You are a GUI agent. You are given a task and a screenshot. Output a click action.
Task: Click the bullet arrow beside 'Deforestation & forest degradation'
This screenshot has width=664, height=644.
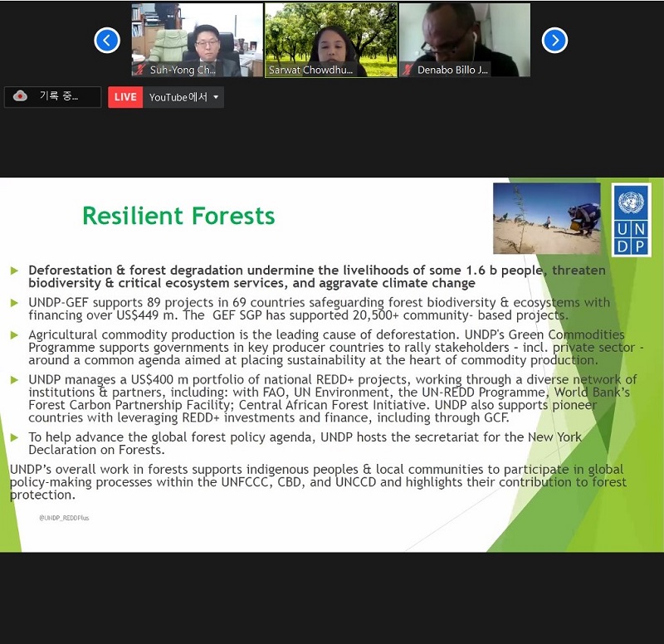coord(14,271)
